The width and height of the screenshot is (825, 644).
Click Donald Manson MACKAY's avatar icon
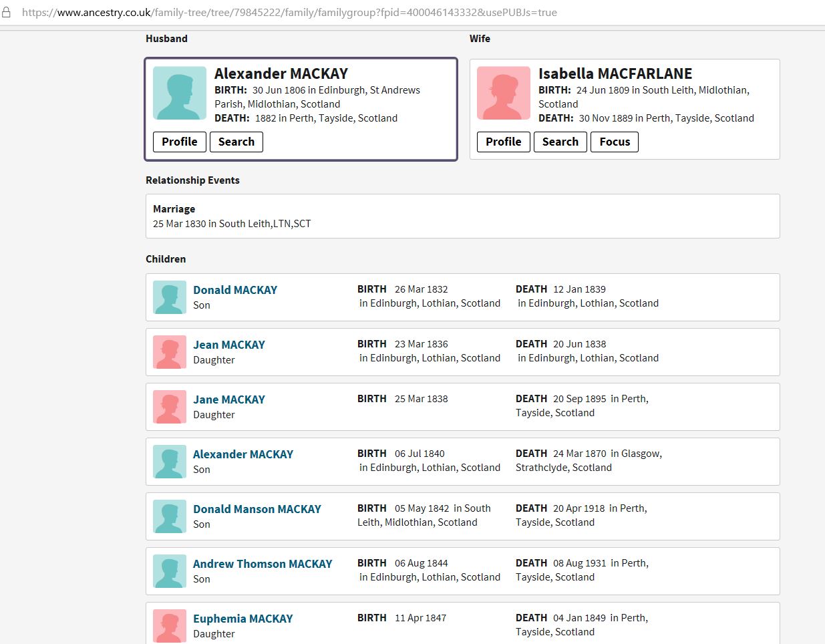[170, 516]
